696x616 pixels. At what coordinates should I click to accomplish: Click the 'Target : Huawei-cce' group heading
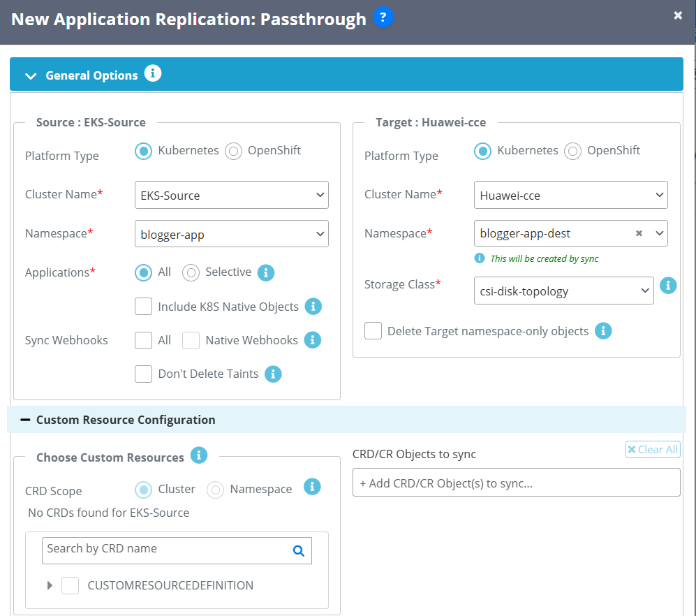[431, 122]
